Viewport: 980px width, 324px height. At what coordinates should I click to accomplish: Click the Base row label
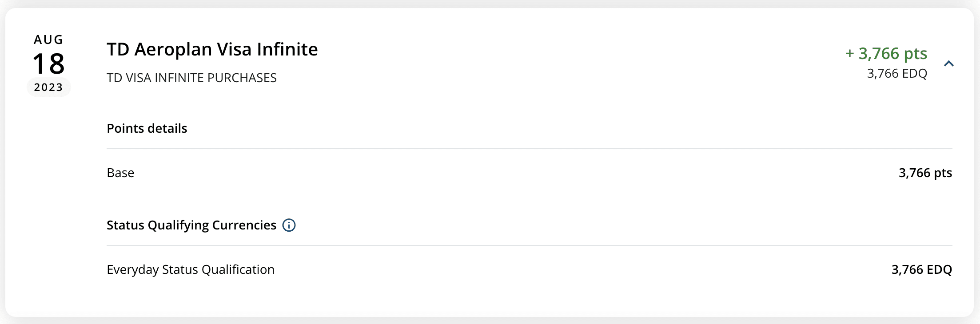tap(120, 173)
